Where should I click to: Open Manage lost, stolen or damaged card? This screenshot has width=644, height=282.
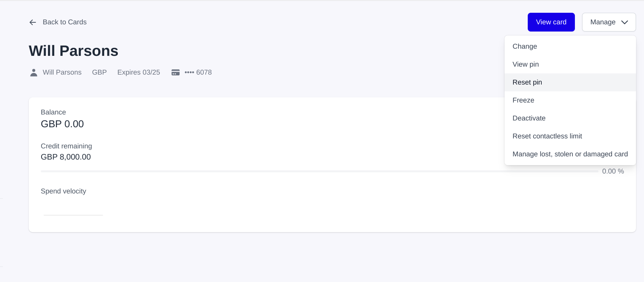[570, 154]
